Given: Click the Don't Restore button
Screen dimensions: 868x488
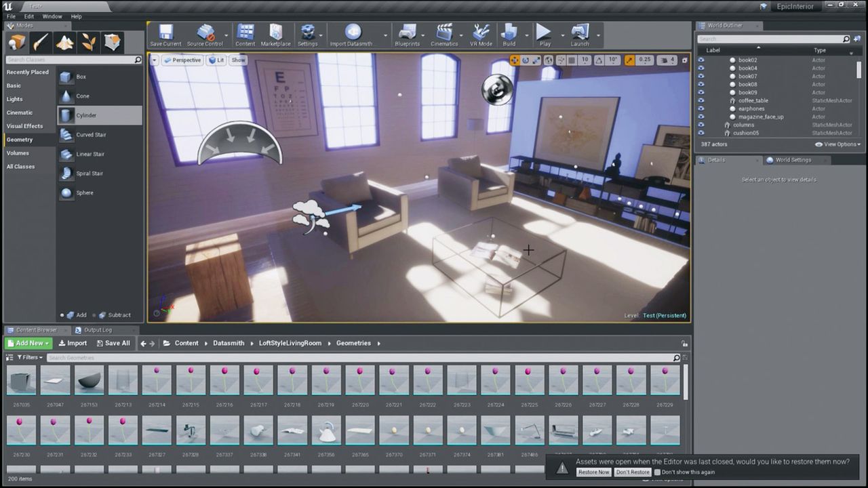Looking at the screenshot, I should (x=633, y=472).
